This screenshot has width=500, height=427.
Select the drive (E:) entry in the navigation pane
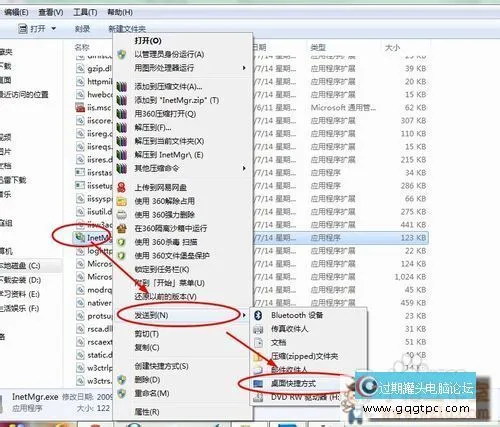[x=20, y=294]
